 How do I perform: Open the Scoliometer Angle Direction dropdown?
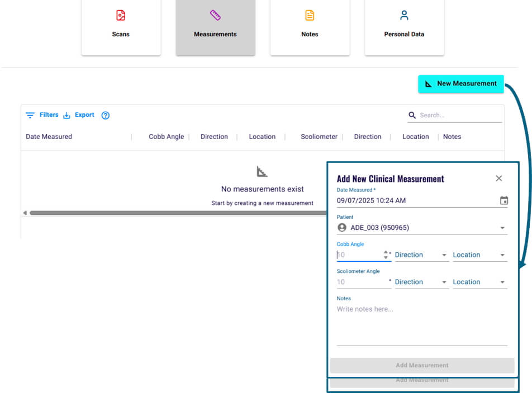click(421, 282)
